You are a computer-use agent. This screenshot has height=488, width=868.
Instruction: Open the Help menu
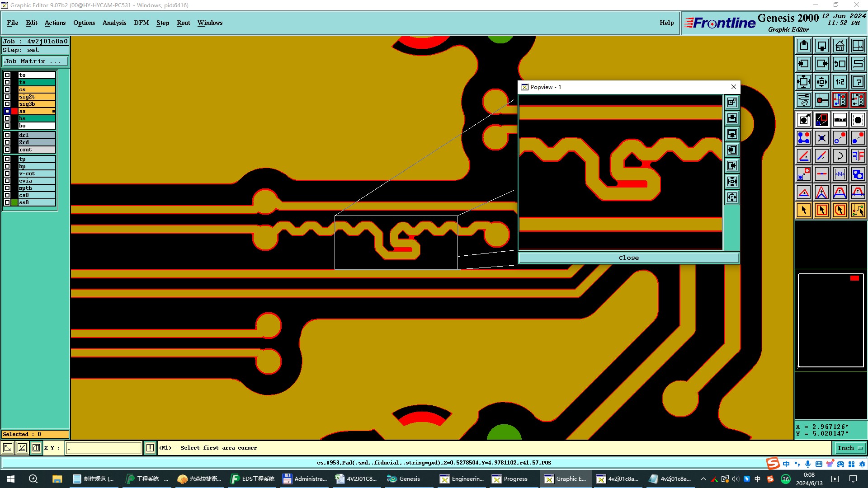666,23
